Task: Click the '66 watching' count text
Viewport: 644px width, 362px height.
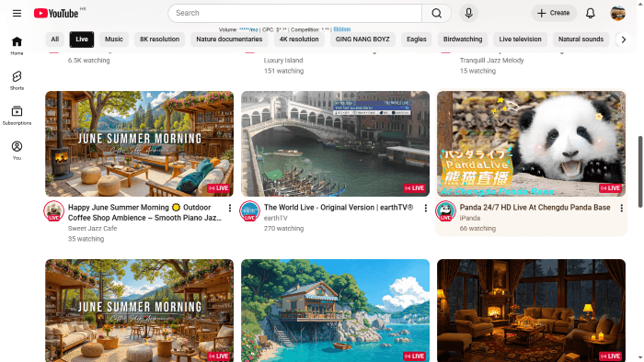Action: (477, 229)
